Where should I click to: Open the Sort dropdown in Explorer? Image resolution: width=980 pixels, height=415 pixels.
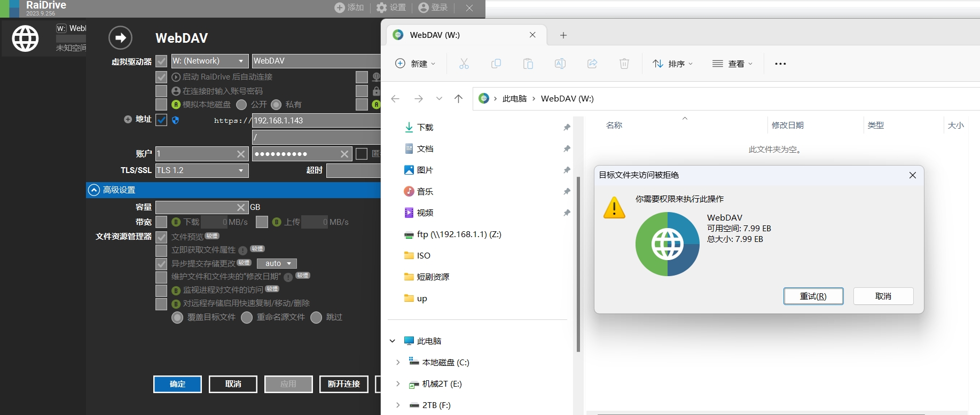point(672,64)
